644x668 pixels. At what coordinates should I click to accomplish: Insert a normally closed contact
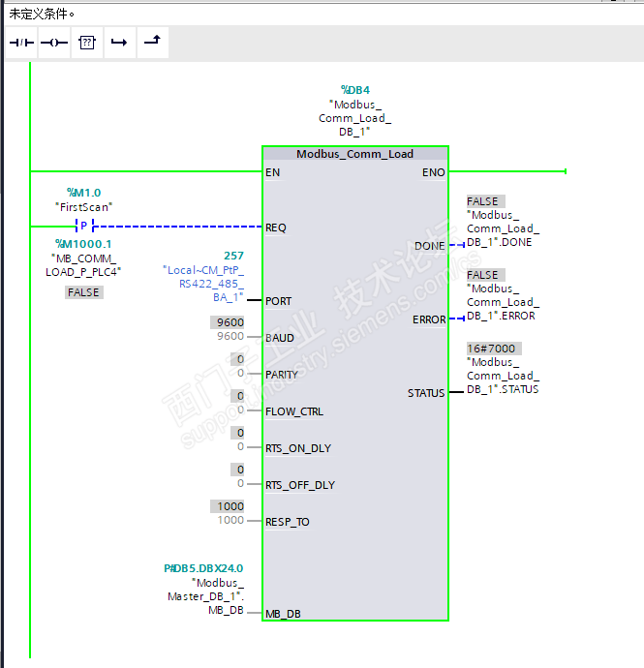[x=21, y=43]
